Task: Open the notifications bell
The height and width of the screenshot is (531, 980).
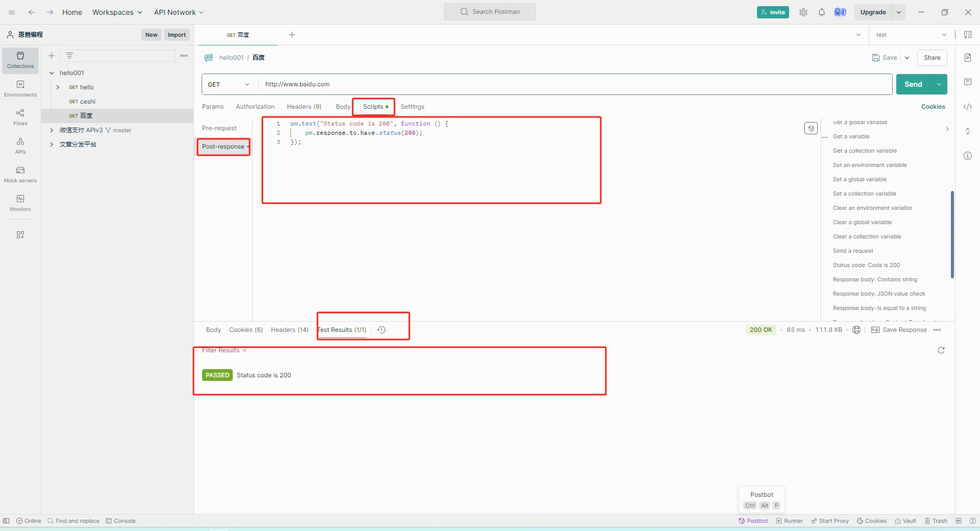Action: [x=822, y=12]
